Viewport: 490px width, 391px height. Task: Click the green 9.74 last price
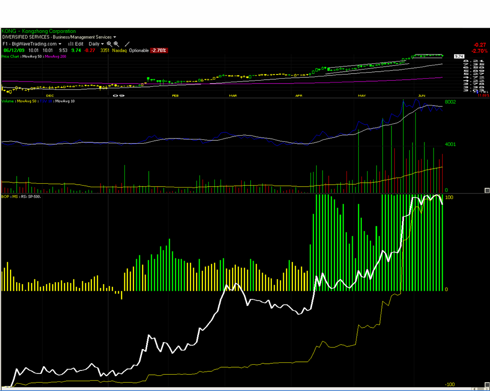pos(76,50)
